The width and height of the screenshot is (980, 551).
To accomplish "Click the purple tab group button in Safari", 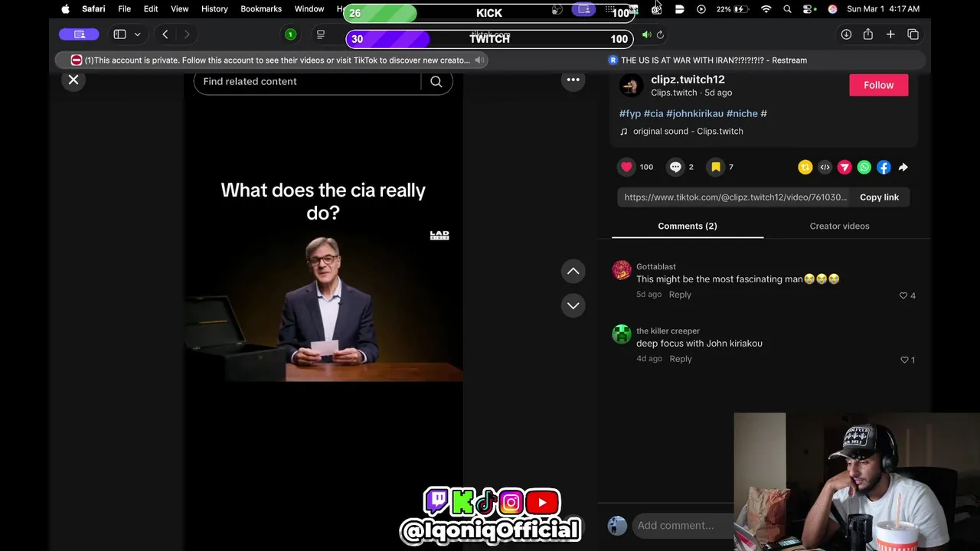I will [x=80, y=34].
